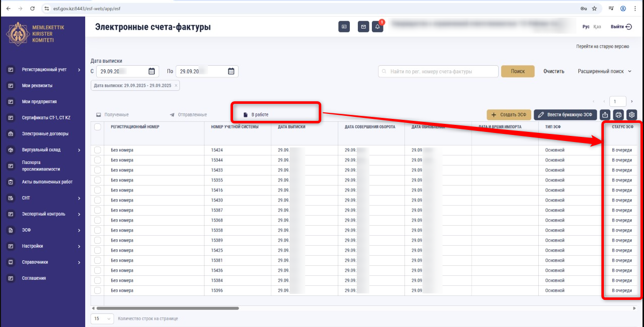Open calendar icon in start date field
This screenshot has width=644, height=327.
click(x=152, y=71)
